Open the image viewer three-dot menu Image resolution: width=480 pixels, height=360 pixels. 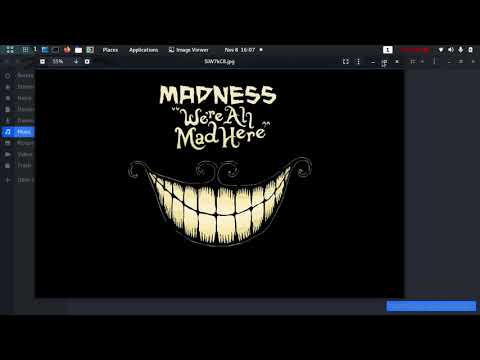click(x=358, y=61)
